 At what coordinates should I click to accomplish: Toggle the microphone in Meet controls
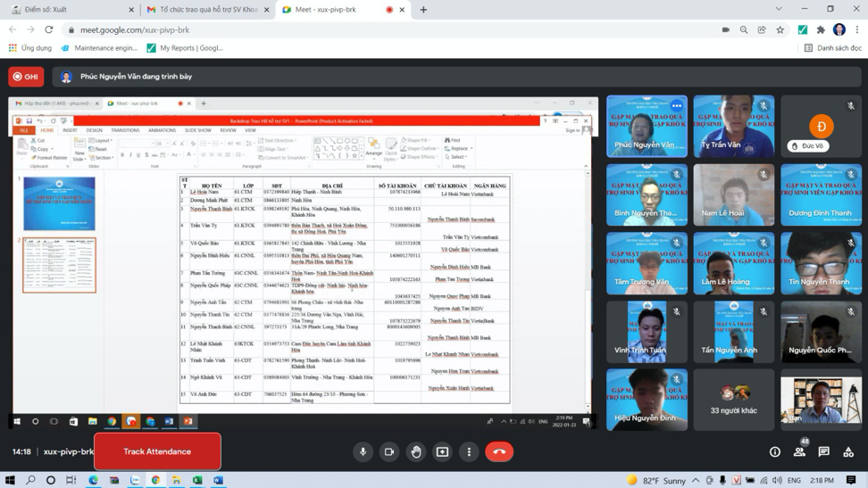[363, 451]
